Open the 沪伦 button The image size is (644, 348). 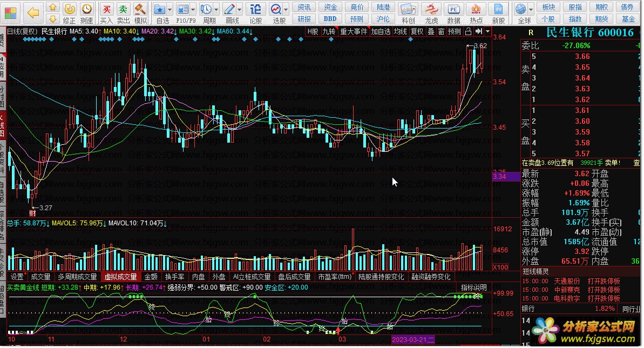coord(383,19)
